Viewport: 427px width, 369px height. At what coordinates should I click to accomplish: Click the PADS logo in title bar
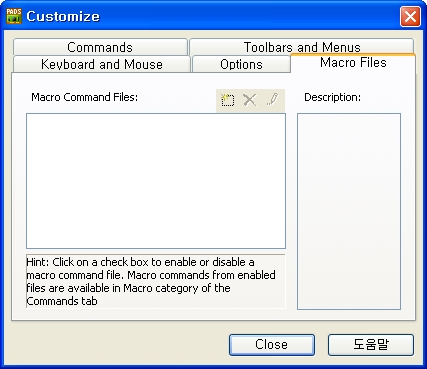[14, 16]
